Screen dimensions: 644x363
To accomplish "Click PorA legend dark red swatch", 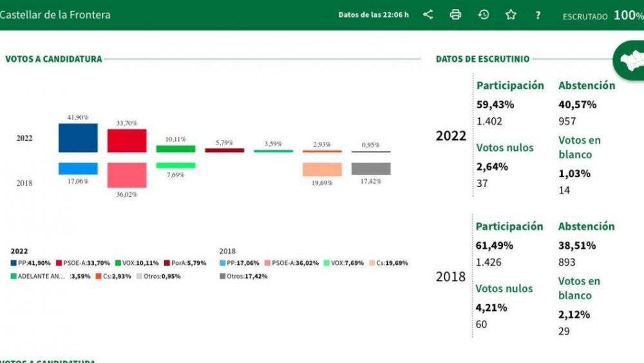I will [167, 263].
